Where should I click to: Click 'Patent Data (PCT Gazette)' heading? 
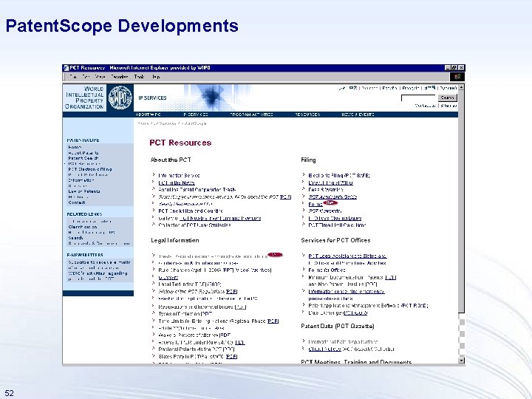(338, 326)
